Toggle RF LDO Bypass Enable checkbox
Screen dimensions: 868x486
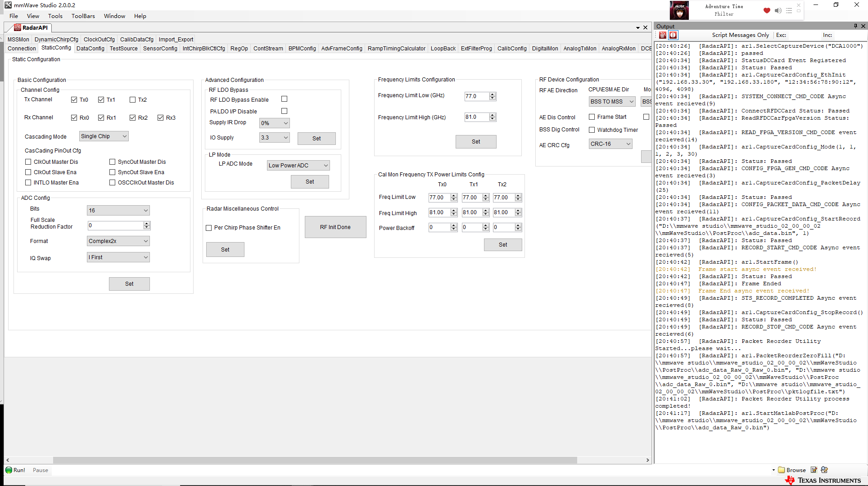click(x=284, y=99)
